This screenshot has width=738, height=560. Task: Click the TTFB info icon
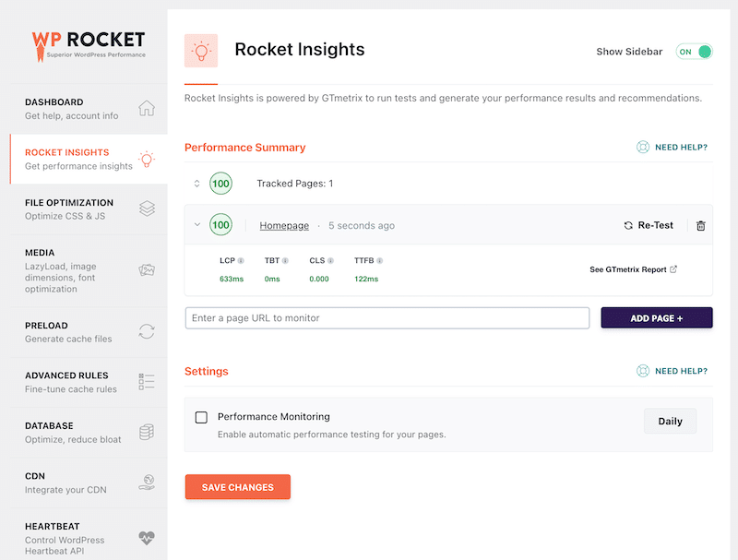(x=379, y=261)
